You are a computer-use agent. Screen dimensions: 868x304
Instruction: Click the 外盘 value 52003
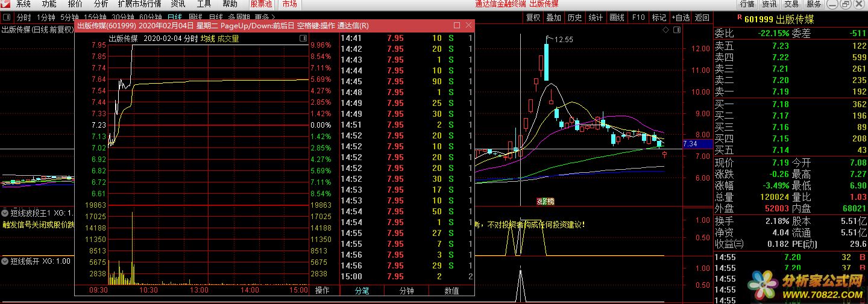coord(776,208)
